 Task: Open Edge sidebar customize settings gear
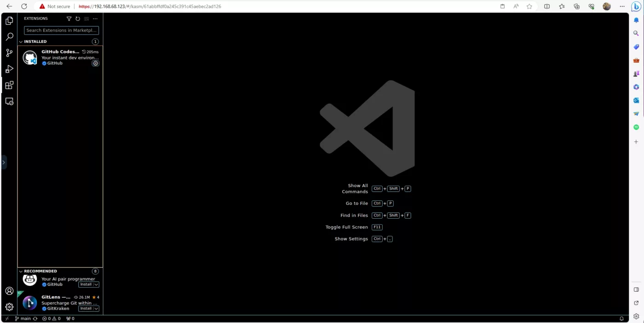pos(636,316)
